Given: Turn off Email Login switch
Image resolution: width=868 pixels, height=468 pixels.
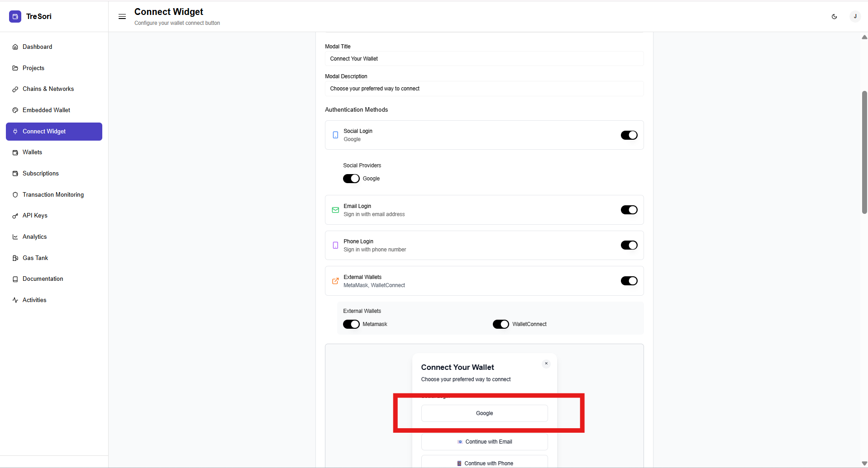Looking at the screenshot, I should pos(629,210).
